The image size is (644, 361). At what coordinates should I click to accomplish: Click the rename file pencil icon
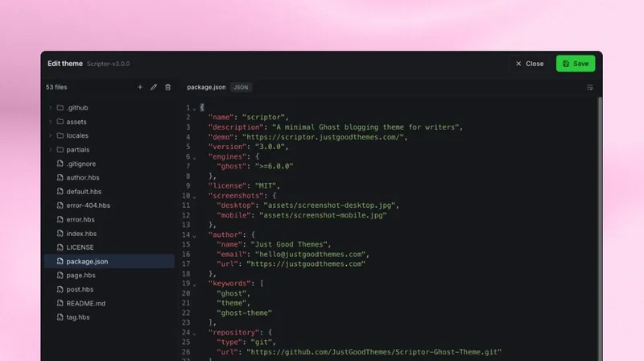click(154, 87)
